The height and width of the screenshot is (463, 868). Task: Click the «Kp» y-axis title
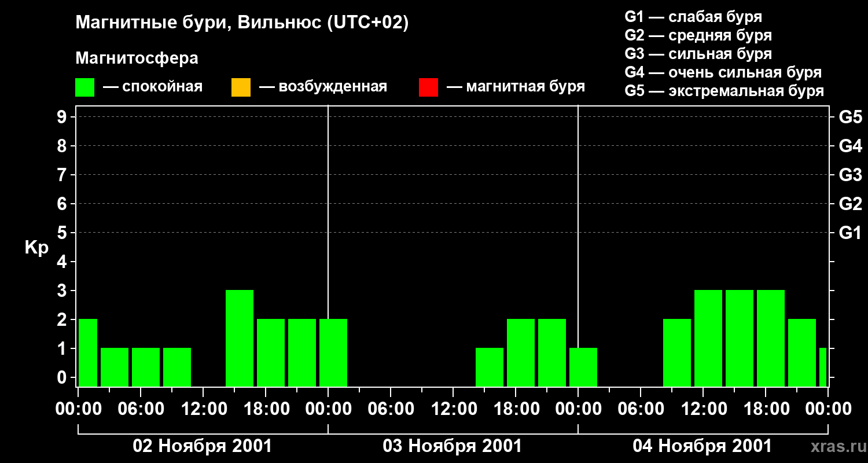36,248
